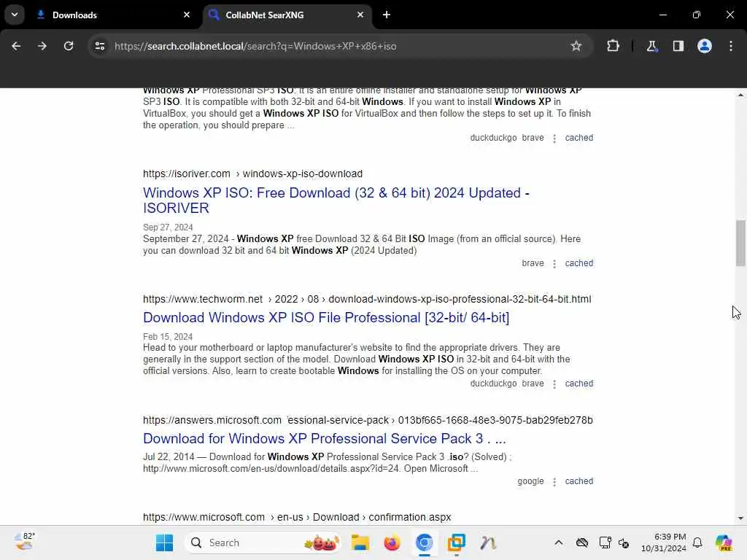Open the Chrome taskbar icon
This screenshot has width=747, height=560.
(x=424, y=542)
